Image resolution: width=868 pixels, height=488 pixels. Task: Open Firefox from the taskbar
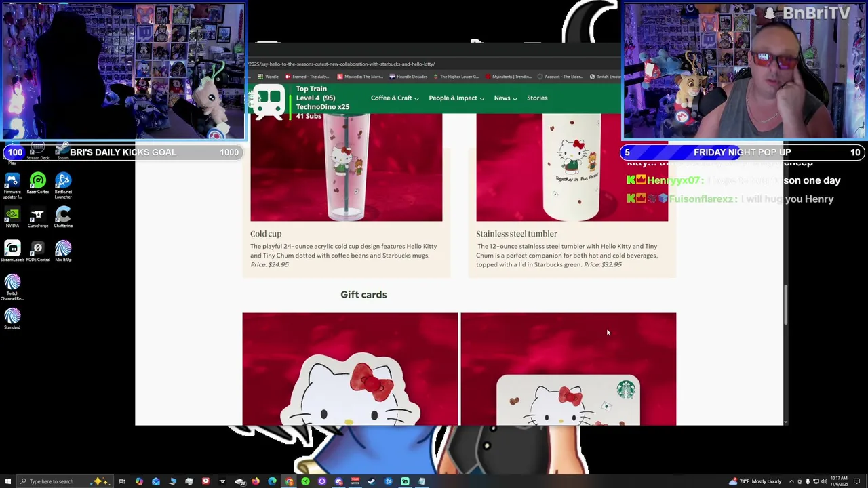click(x=256, y=481)
